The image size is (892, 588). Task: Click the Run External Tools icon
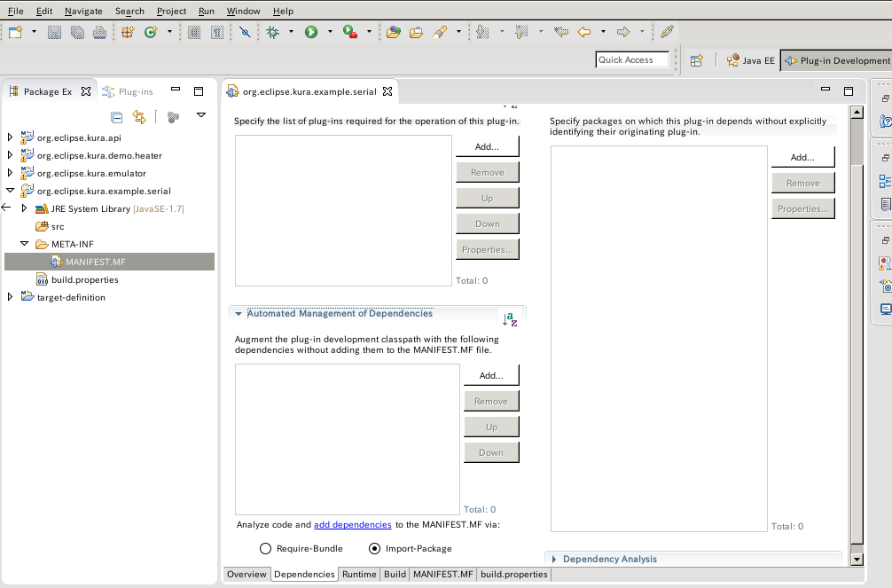pyautogui.click(x=350, y=32)
